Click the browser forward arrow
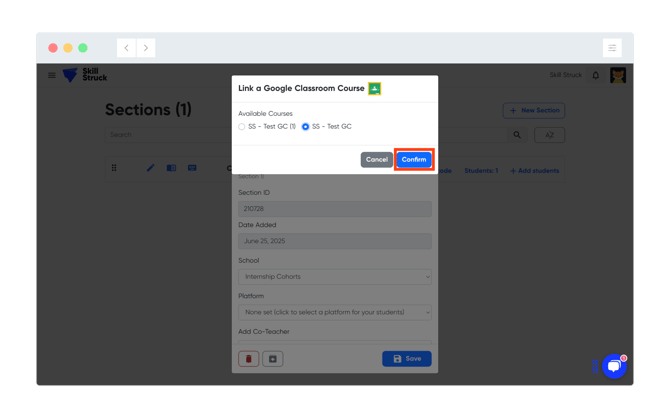 (146, 48)
